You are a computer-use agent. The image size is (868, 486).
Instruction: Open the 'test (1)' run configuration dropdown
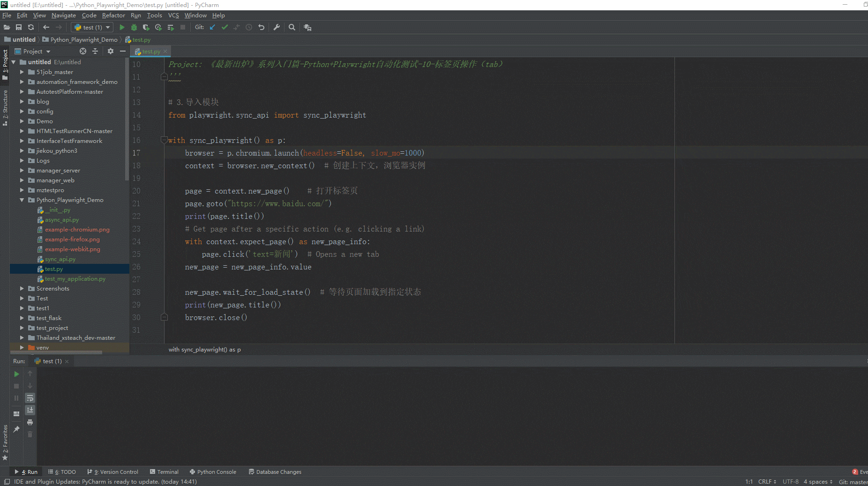coord(92,27)
